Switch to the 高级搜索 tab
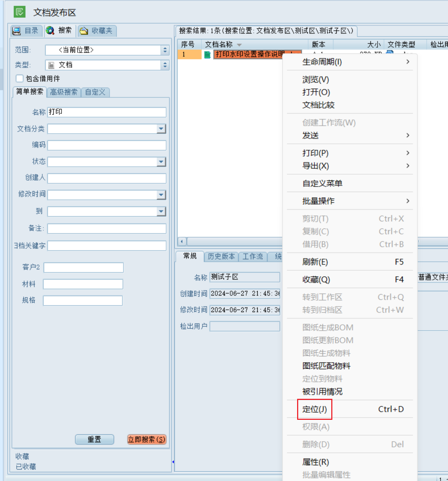448x481 pixels. pyautogui.click(x=64, y=92)
